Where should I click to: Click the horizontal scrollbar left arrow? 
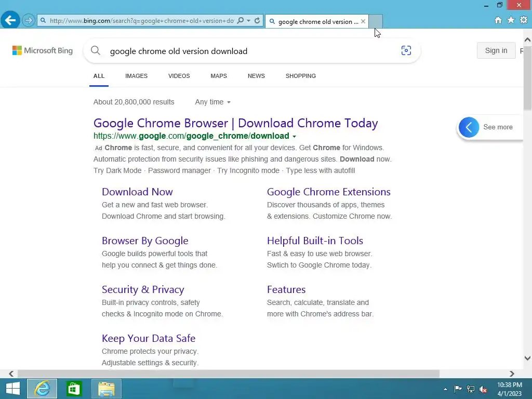click(x=11, y=374)
